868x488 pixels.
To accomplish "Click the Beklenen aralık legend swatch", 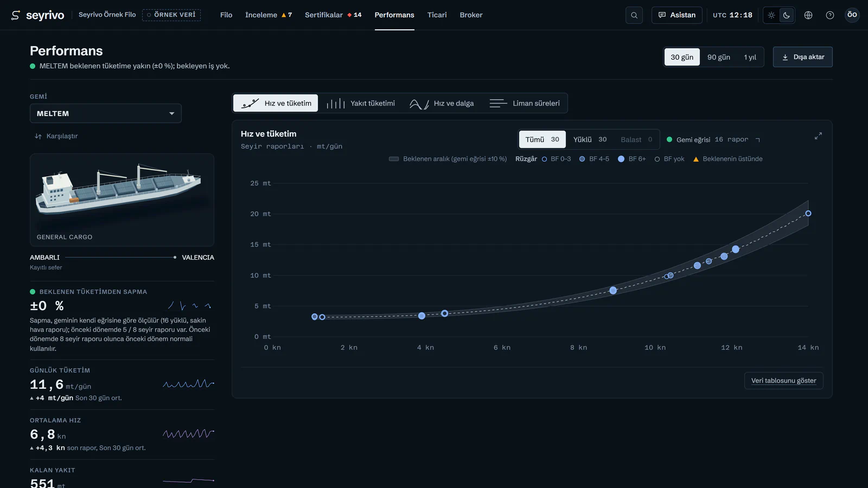I will (394, 159).
